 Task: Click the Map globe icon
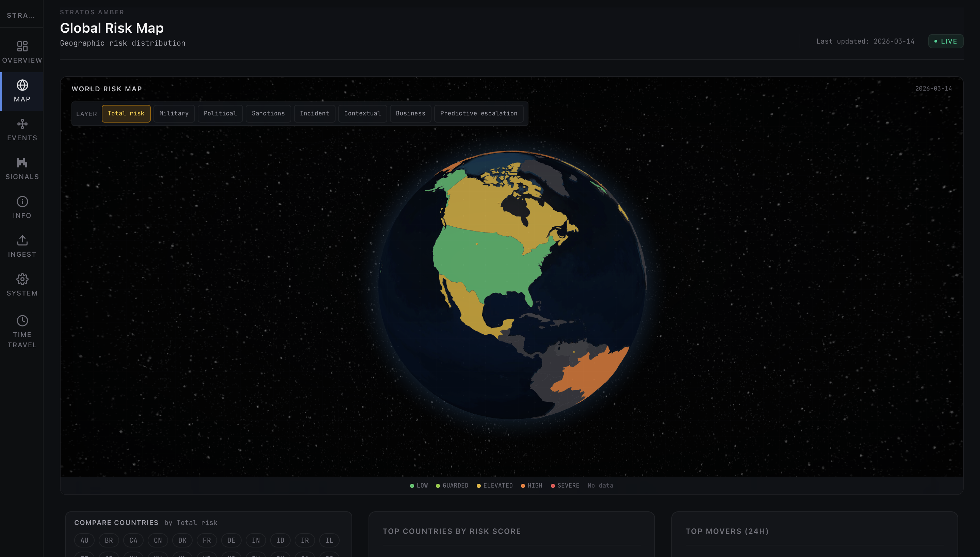point(22,85)
